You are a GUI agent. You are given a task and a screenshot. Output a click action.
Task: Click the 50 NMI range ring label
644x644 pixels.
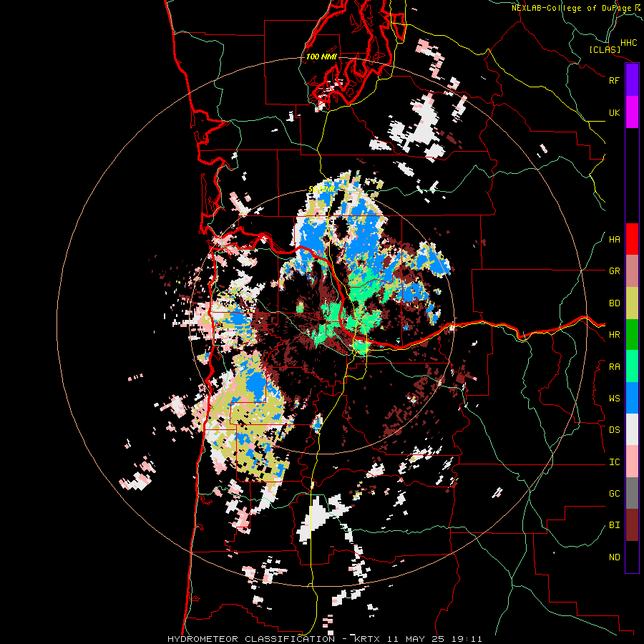(321, 190)
